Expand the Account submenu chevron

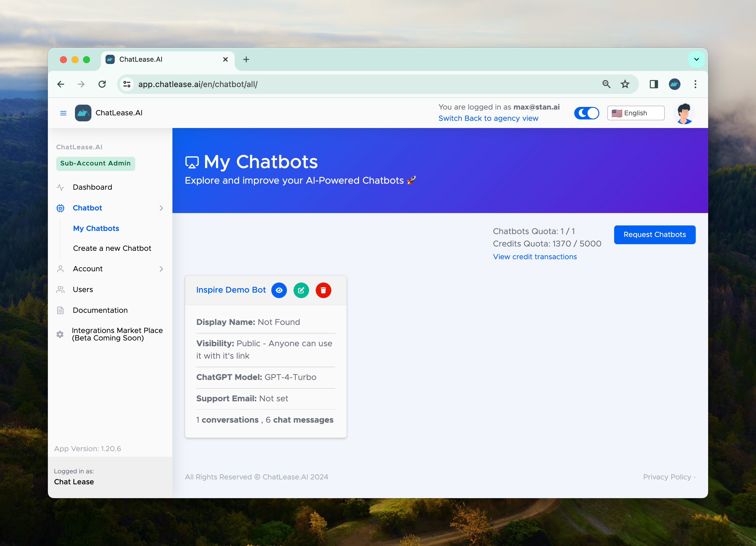click(x=161, y=269)
